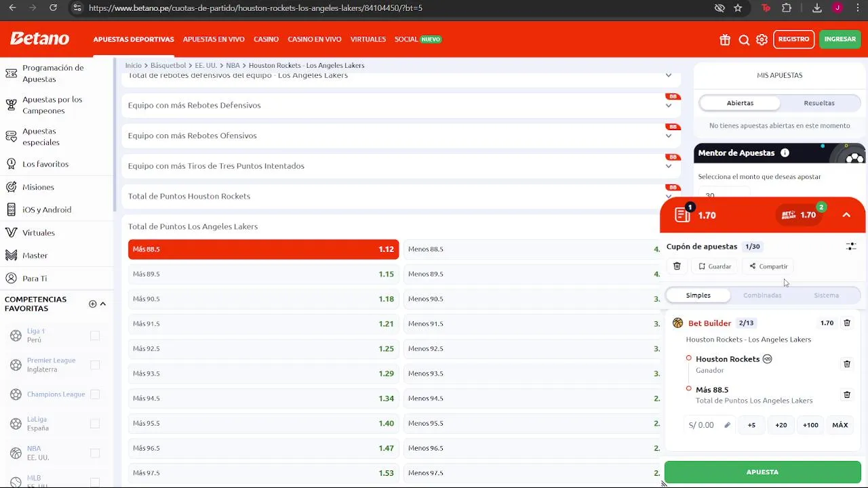Open Casino en Vivo menu
This screenshot has width=868, height=488.
(x=315, y=39)
